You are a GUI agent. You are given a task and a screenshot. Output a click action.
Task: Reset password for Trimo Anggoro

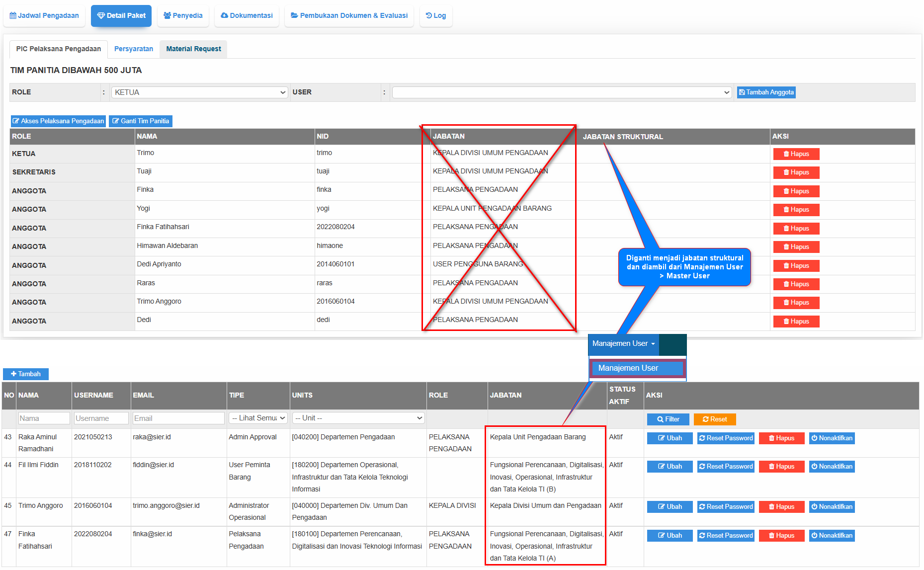(726, 507)
